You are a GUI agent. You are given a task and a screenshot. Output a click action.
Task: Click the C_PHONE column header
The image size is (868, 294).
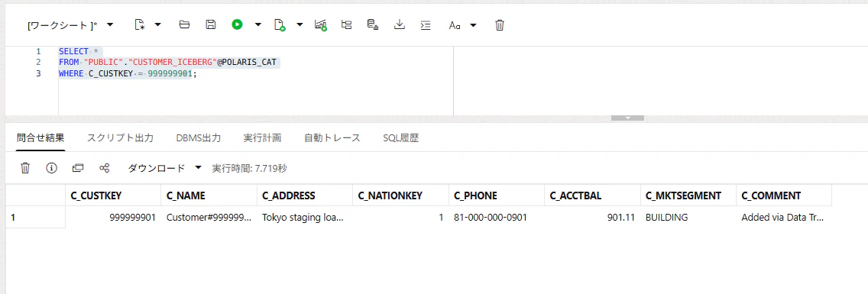[496, 195]
